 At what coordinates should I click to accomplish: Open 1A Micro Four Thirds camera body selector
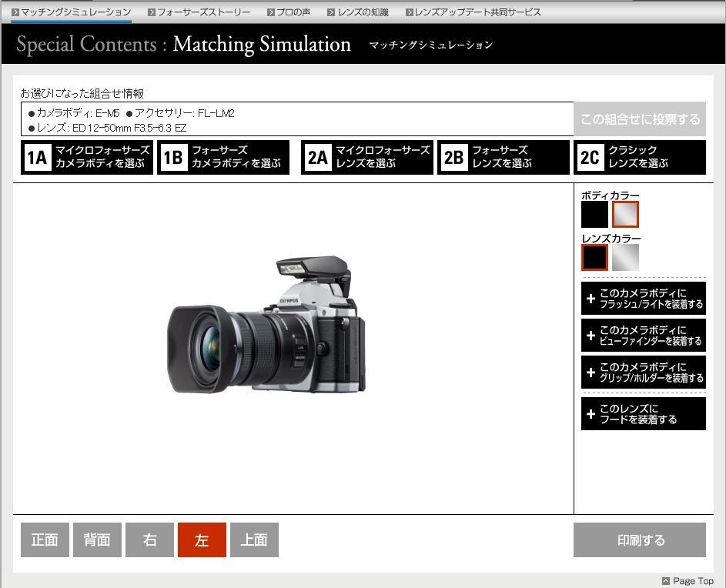pyautogui.click(x=87, y=157)
